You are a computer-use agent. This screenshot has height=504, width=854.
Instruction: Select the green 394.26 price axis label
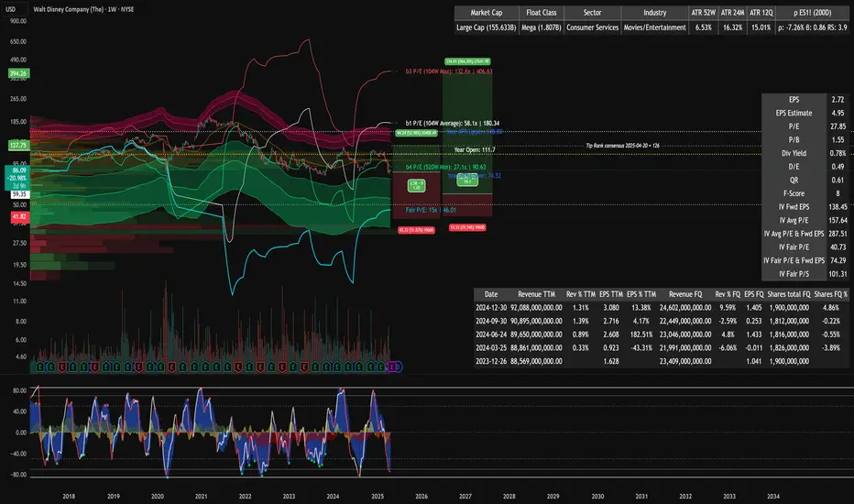pyautogui.click(x=18, y=73)
